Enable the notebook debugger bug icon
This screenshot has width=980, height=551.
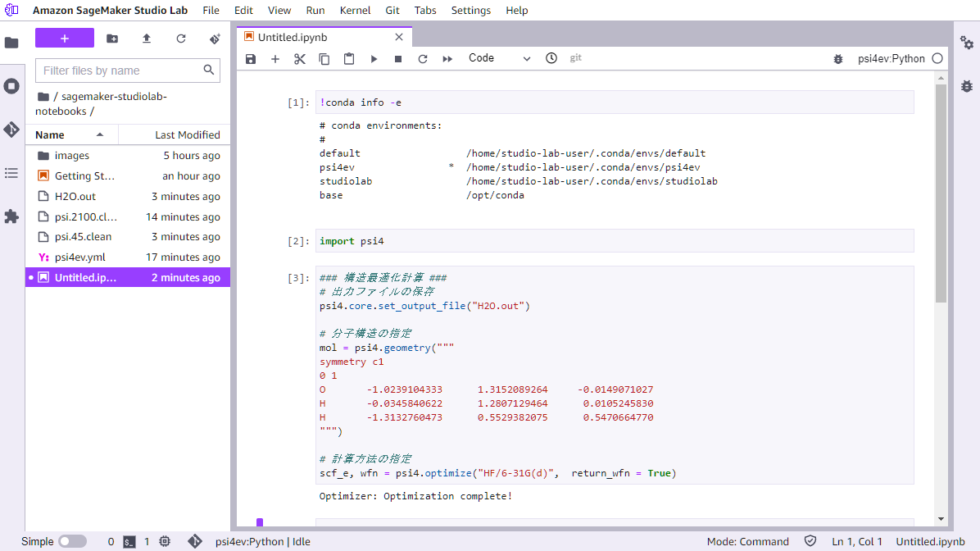(838, 59)
